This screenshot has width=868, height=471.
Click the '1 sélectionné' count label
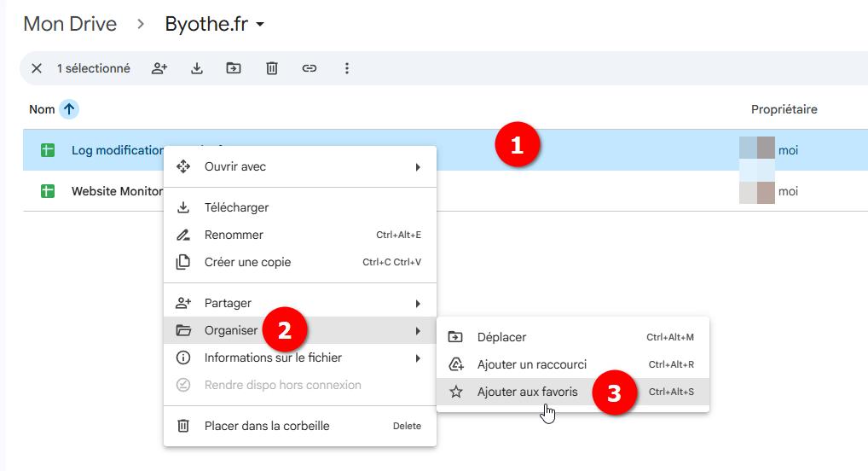(x=94, y=68)
